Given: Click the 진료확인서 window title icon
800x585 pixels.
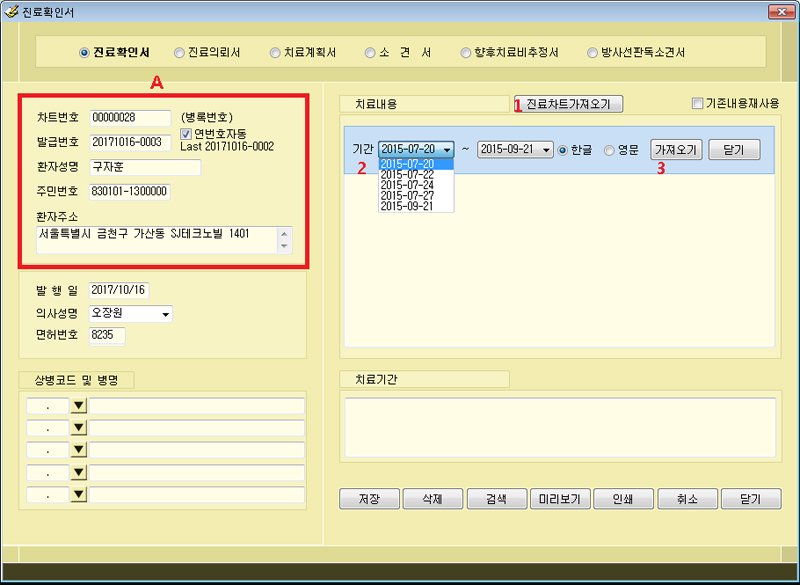Looking at the screenshot, I should (x=13, y=12).
